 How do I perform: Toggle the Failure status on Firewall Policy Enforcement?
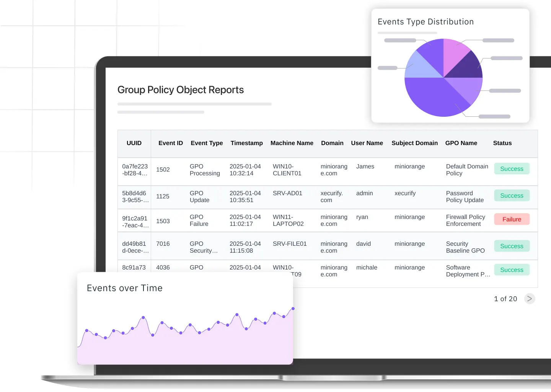click(x=512, y=219)
